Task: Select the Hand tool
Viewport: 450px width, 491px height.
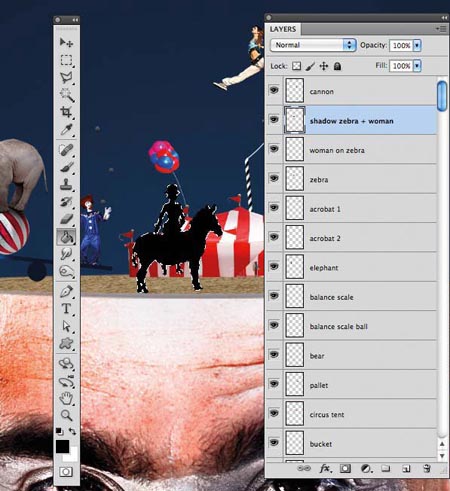Action: (66, 398)
